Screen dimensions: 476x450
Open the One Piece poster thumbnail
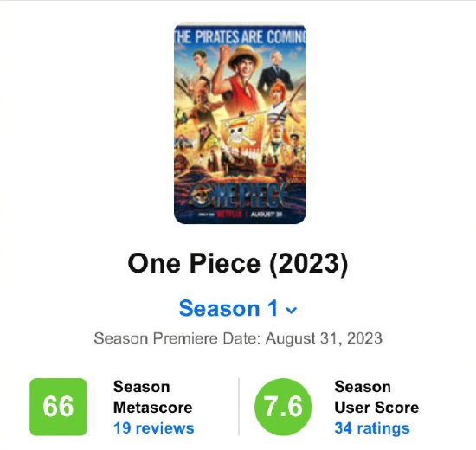[x=240, y=123]
